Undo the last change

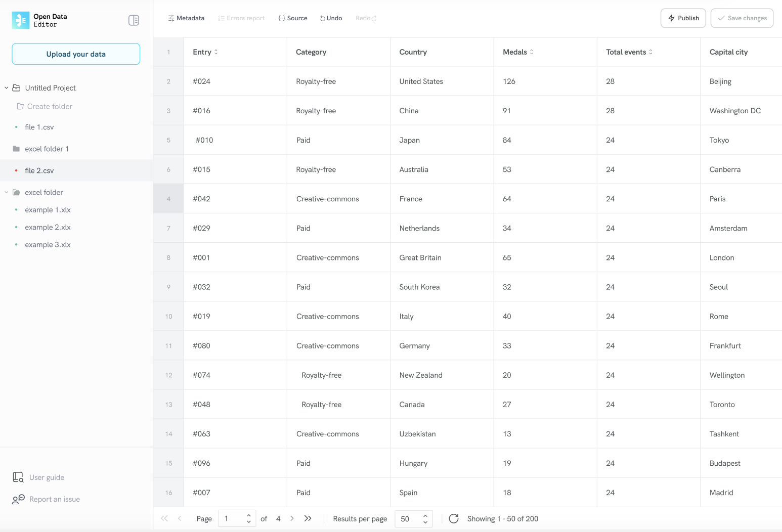(331, 18)
